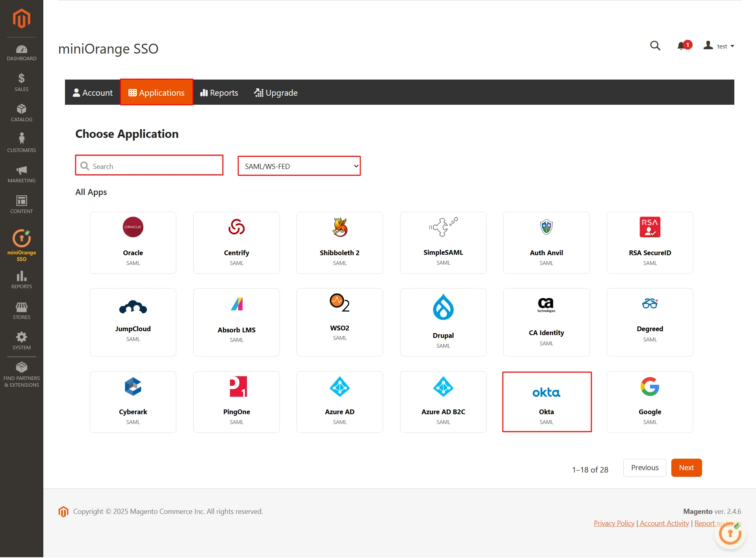
Task: Click the global search magnifier icon
Action: tap(655, 46)
